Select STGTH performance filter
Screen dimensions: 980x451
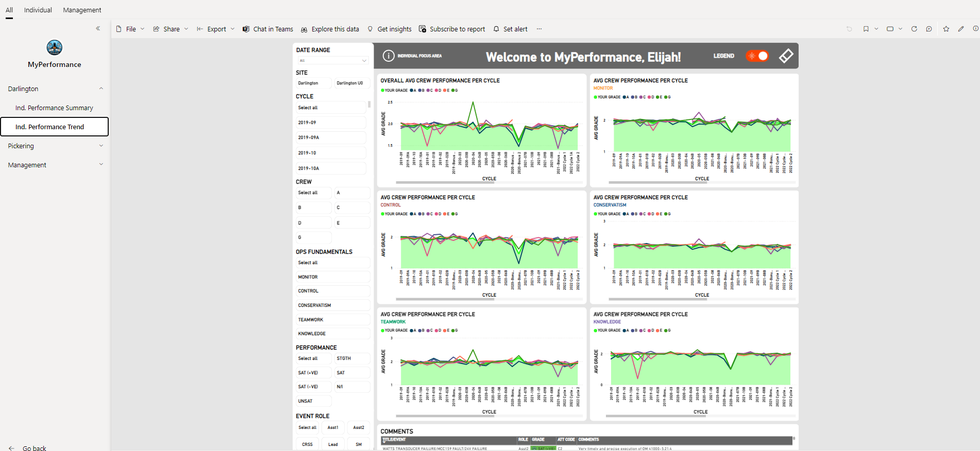[352, 358]
